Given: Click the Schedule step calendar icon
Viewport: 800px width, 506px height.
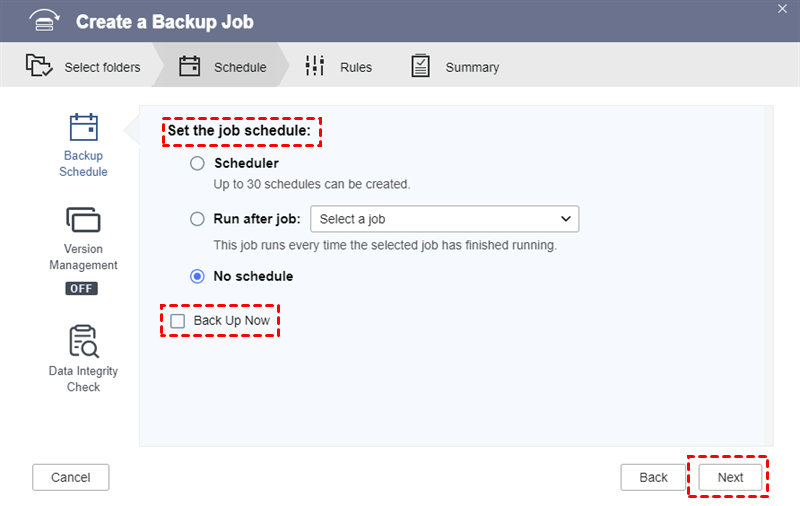Looking at the screenshot, I should (190, 67).
